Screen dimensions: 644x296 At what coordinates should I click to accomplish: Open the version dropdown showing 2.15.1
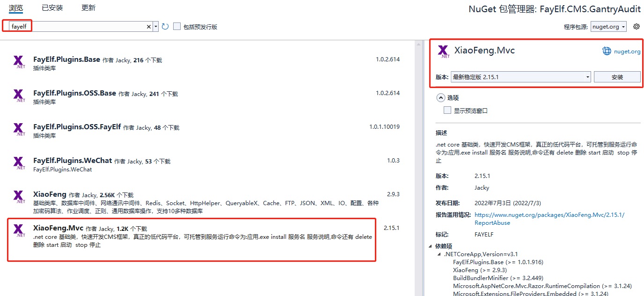click(520, 77)
